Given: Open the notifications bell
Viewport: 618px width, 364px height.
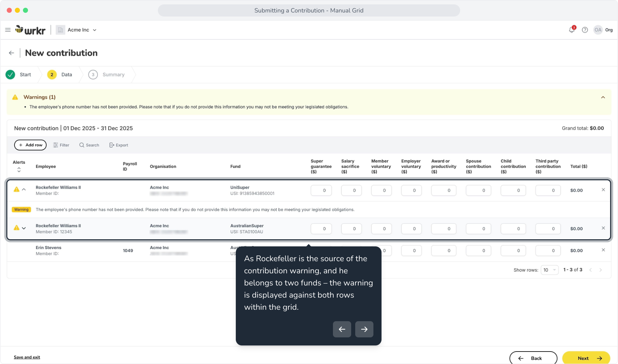Looking at the screenshot, I should point(572,30).
